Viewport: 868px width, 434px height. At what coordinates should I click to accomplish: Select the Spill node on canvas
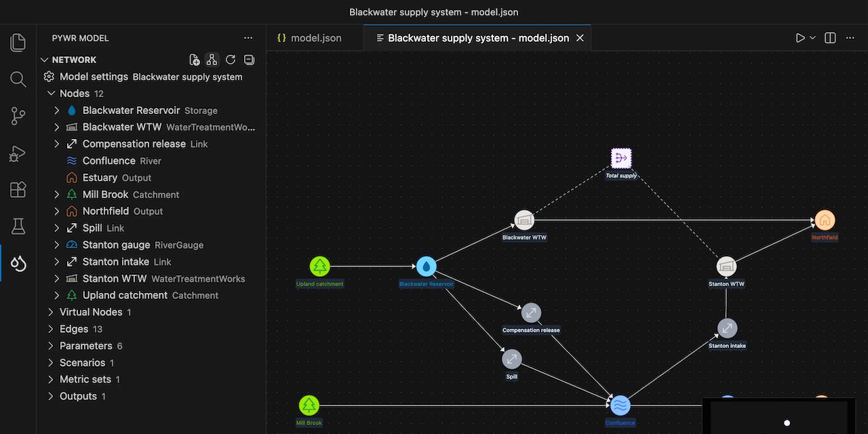pos(511,359)
